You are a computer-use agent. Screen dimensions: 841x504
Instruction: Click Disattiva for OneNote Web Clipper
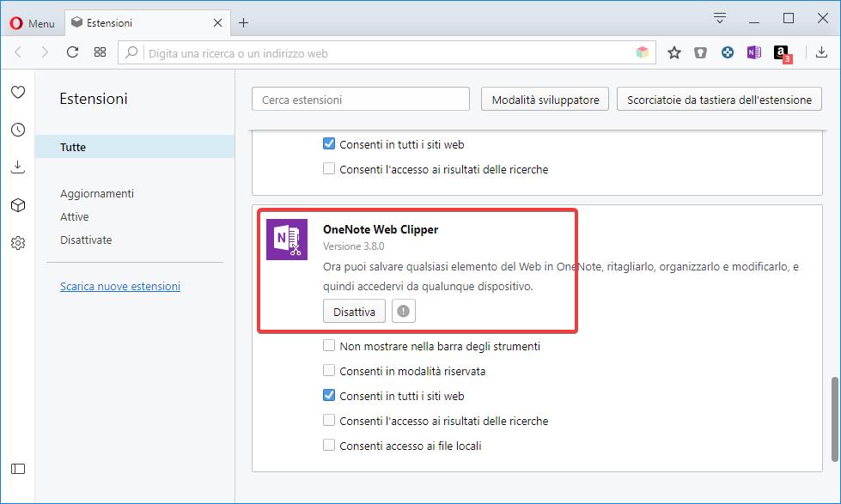click(x=354, y=312)
